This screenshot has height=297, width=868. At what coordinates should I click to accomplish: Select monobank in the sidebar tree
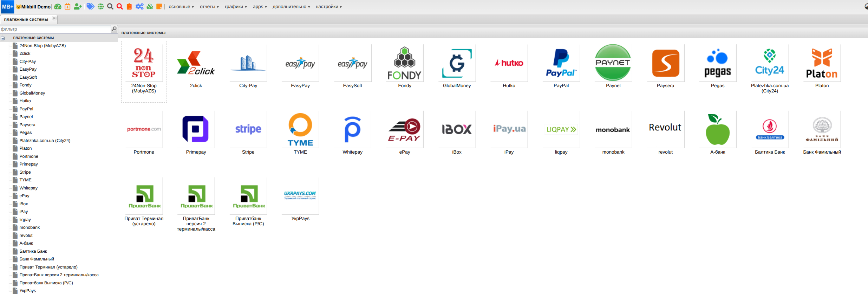pos(30,227)
